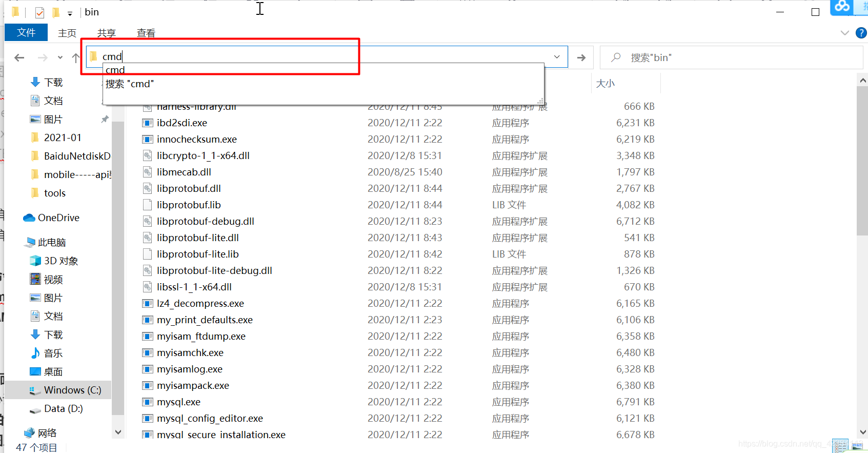The width and height of the screenshot is (868, 453).
Task: Expand the address bar history dropdown
Action: (557, 57)
